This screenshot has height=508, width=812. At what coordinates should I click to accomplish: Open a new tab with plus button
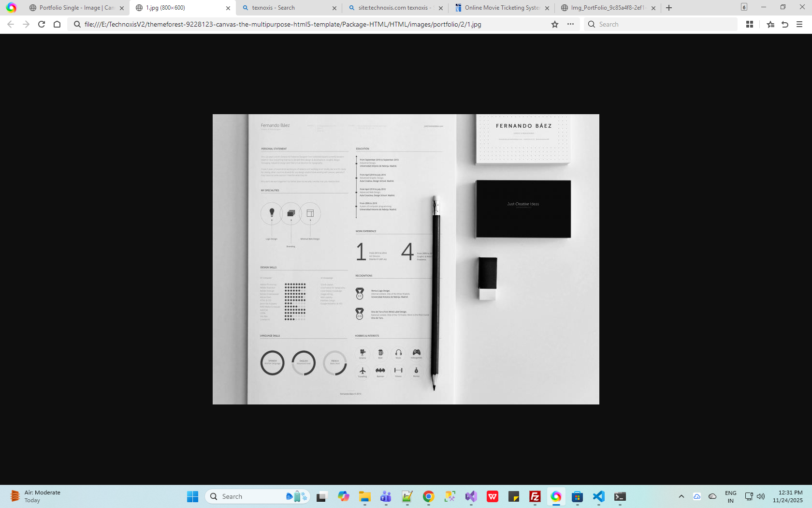tap(669, 8)
